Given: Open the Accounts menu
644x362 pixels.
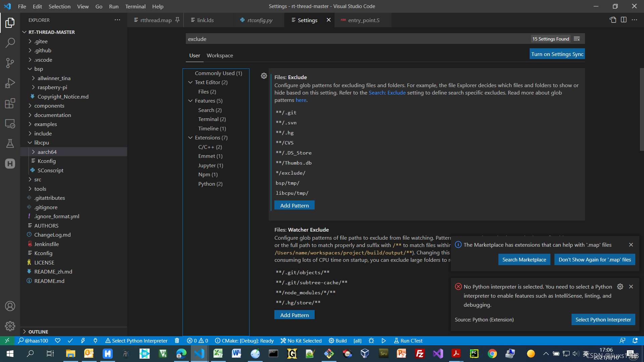Looking at the screenshot, I should [x=10, y=306].
